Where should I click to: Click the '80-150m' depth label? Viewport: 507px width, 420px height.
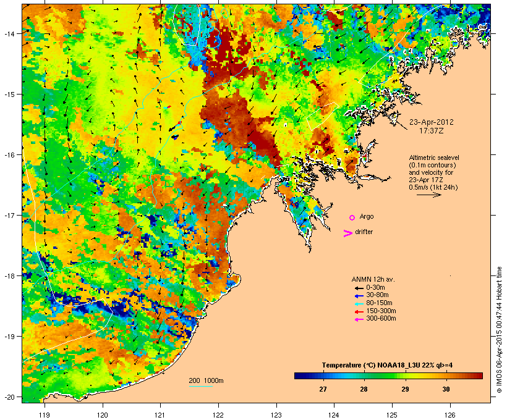[379, 303]
